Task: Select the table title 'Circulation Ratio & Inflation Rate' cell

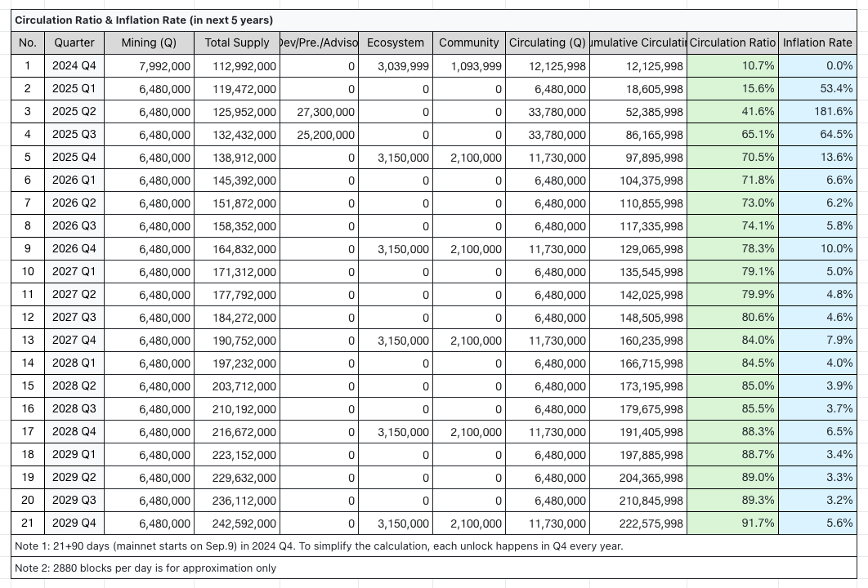Action: (434, 20)
